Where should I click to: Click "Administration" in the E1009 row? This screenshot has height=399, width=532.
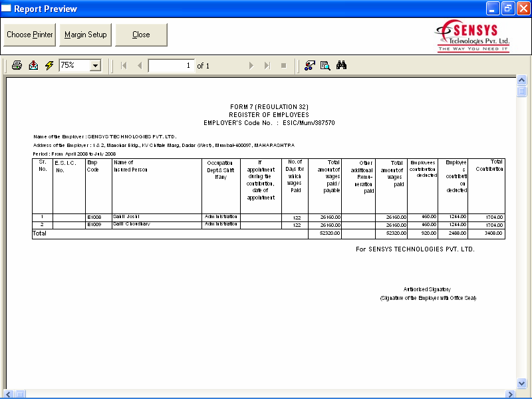coord(221,224)
